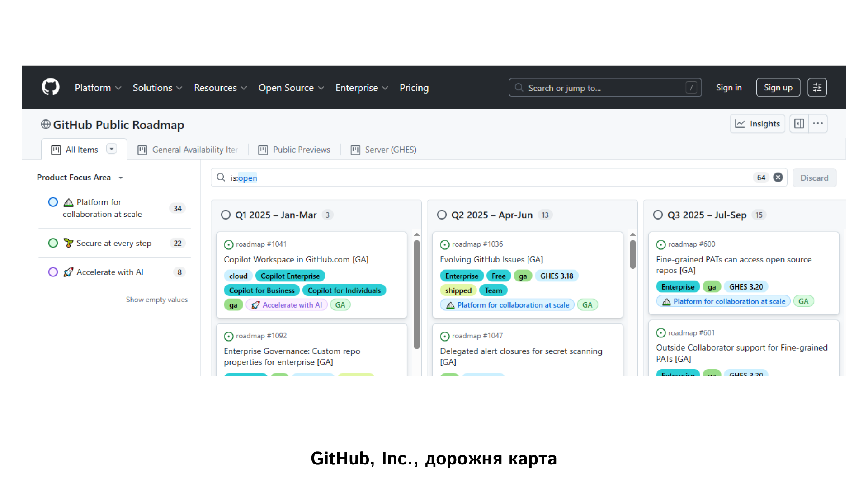The height and width of the screenshot is (487, 868).
Task: Click Show empty values
Action: click(157, 300)
